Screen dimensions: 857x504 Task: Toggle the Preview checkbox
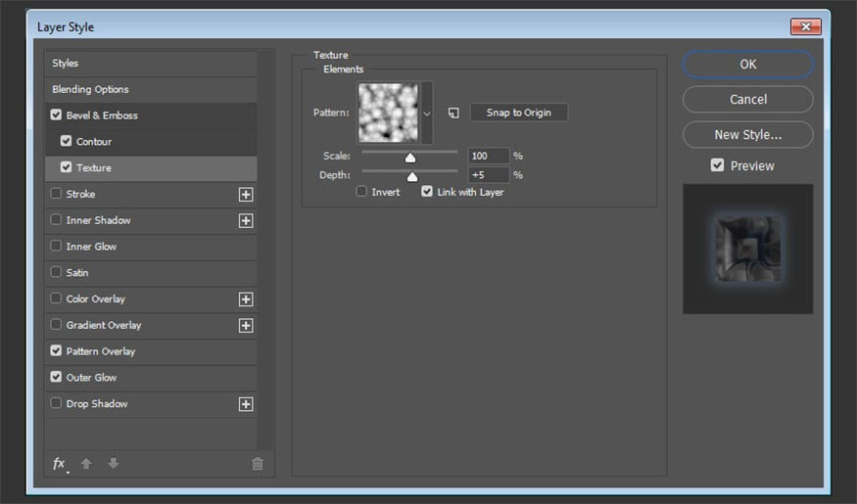click(718, 165)
